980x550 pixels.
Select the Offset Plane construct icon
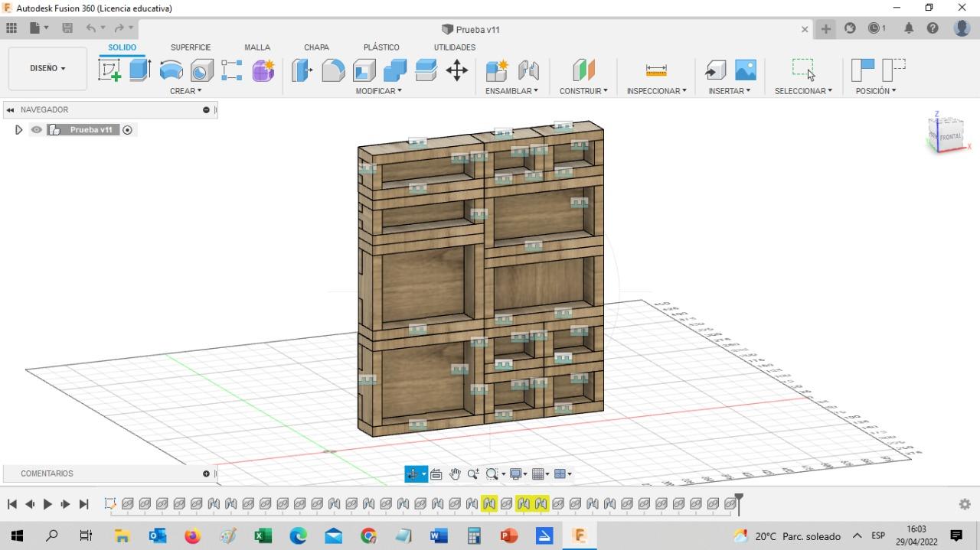pos(583,70)
